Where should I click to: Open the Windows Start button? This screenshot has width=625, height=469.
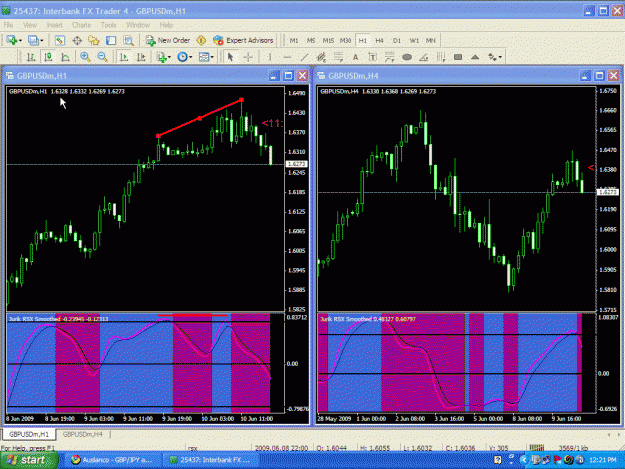(29, 460)
